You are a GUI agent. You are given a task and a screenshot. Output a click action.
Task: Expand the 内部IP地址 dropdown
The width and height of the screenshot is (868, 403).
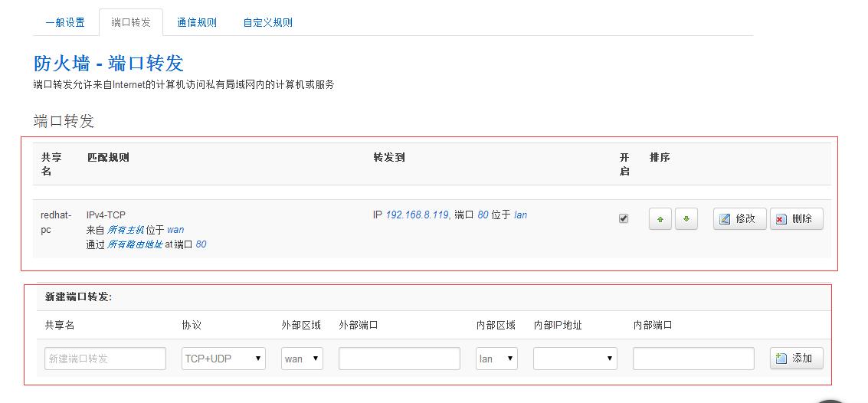(575, 359)
